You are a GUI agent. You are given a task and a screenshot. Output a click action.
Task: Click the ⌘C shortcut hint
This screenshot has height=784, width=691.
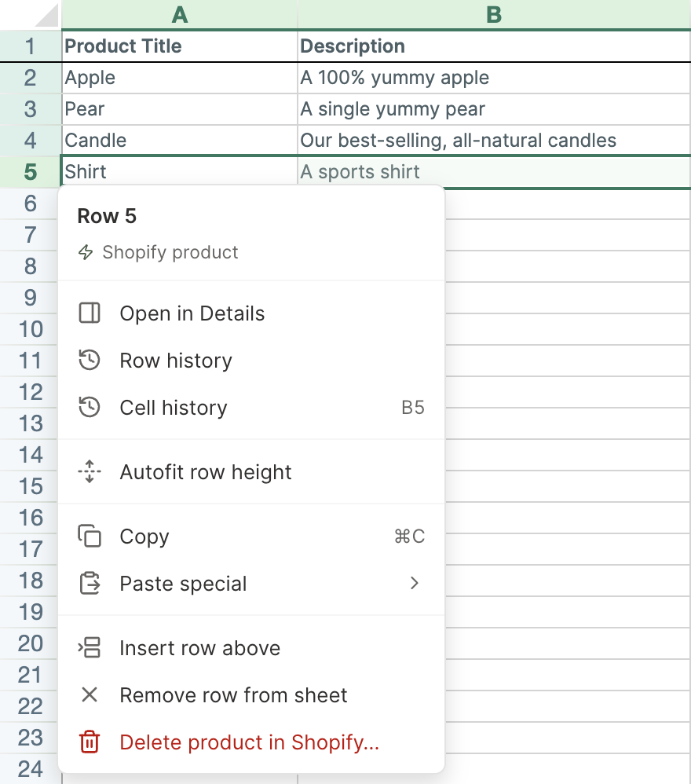click(409, 536)
